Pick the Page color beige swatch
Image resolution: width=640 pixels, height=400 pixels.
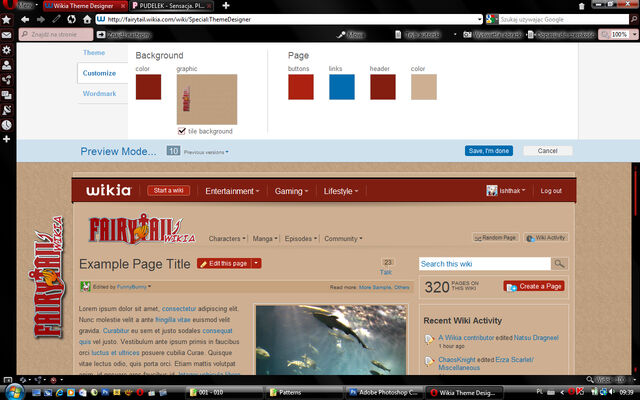coord(424,87)
